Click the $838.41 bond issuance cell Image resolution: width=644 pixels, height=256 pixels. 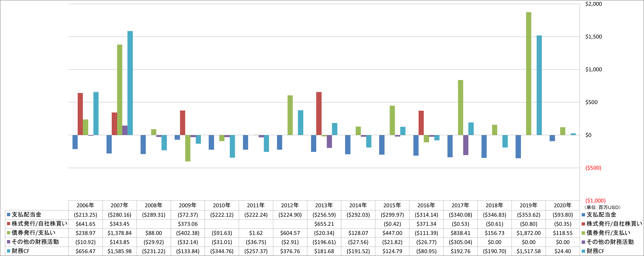(x=461, y=233)
